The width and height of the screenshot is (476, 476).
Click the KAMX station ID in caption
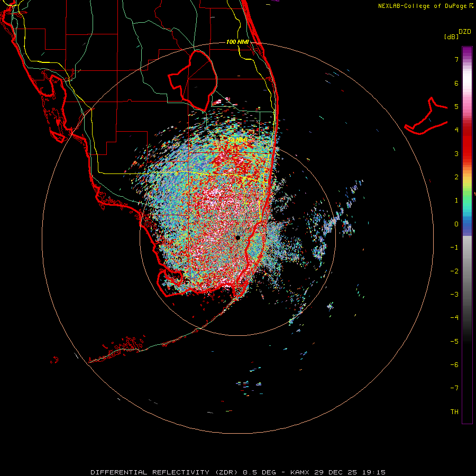[x=300, y=472]
